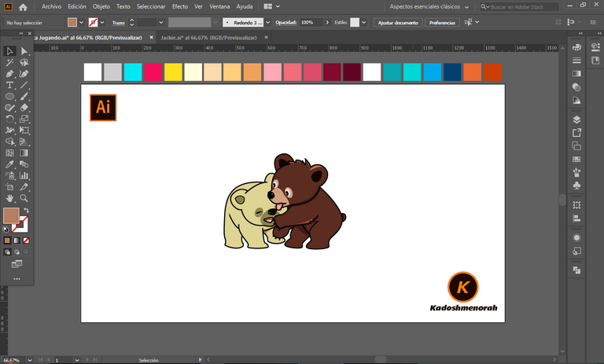Open the zoom level dropdown
The height and width of the screenshot is (364, 604).
30,360
